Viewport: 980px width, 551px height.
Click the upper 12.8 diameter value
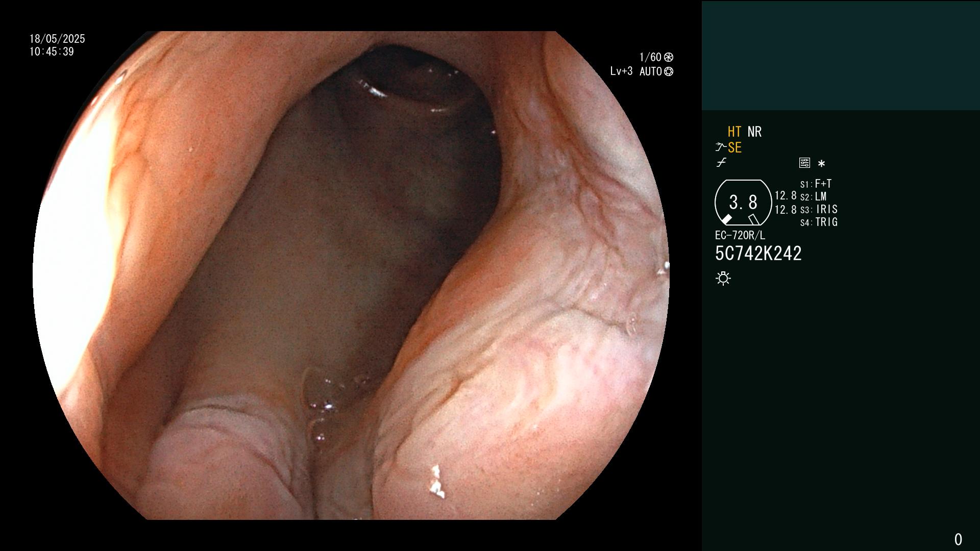tap(786, 196)
